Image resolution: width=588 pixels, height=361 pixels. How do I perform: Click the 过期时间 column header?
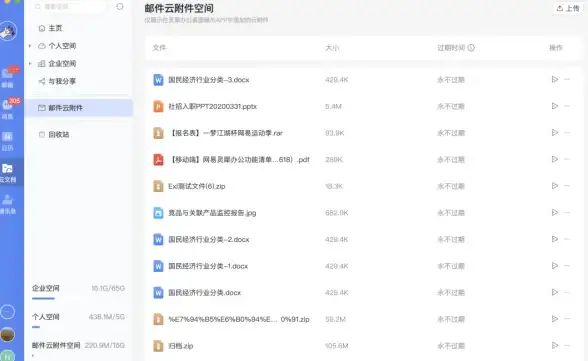click(x=451, y=48)
